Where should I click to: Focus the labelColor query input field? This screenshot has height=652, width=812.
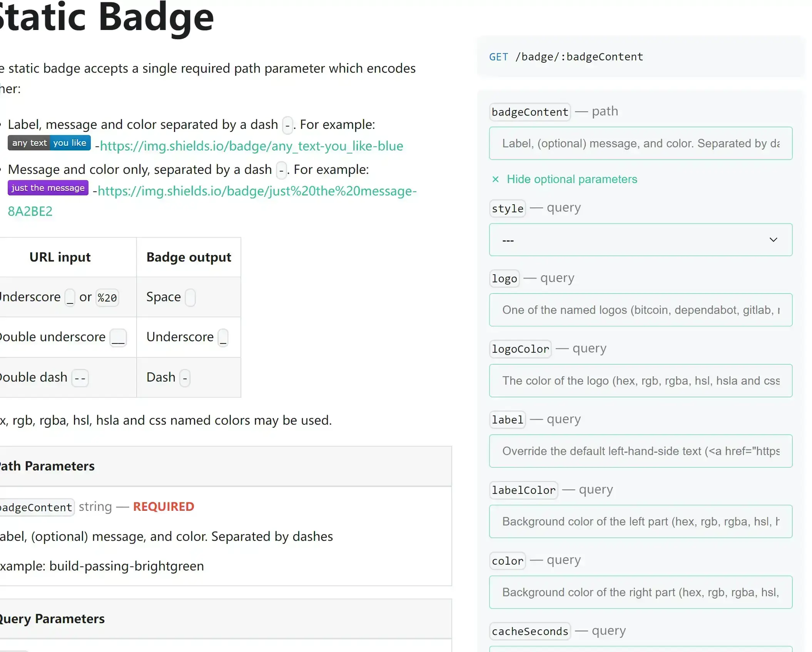pos(641,522)
